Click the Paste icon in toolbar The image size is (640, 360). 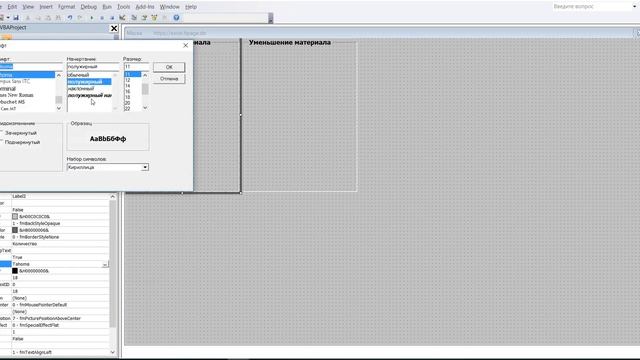point(48,18)
